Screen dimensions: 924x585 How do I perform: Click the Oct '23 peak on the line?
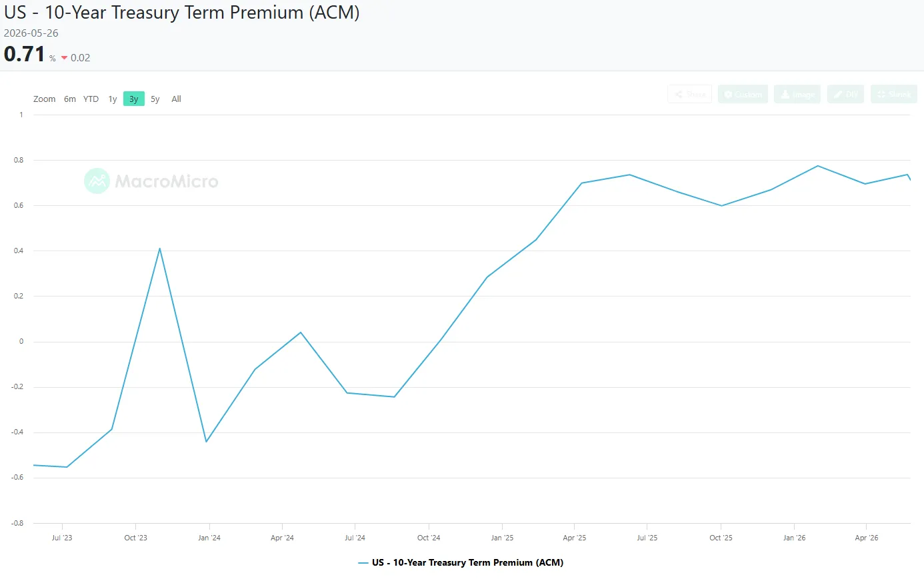pyautogui.click(x=160, y=249)
